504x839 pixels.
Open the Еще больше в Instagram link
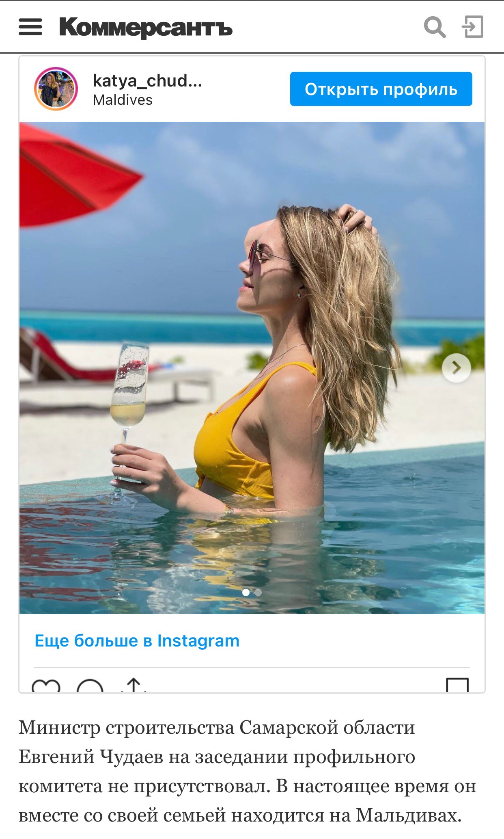pos(137,640)
